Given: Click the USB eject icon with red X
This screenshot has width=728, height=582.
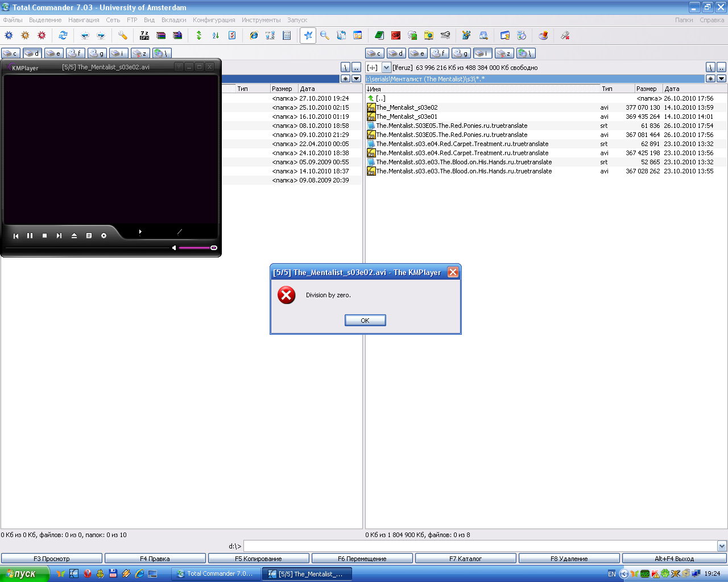Looking at the screenshot, I should [565, 35].
